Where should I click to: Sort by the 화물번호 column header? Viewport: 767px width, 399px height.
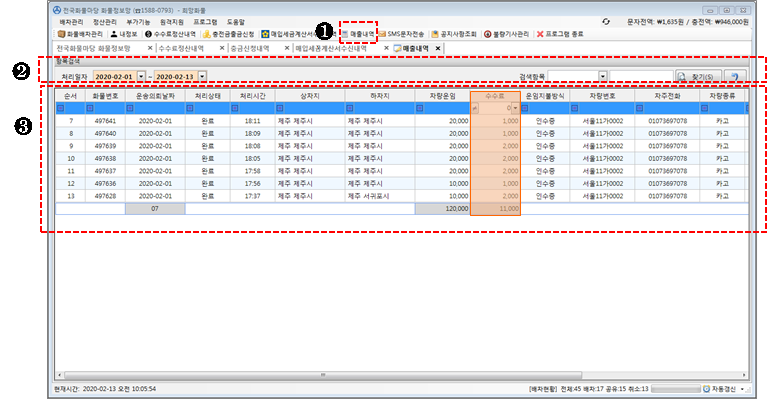(105, 96)
